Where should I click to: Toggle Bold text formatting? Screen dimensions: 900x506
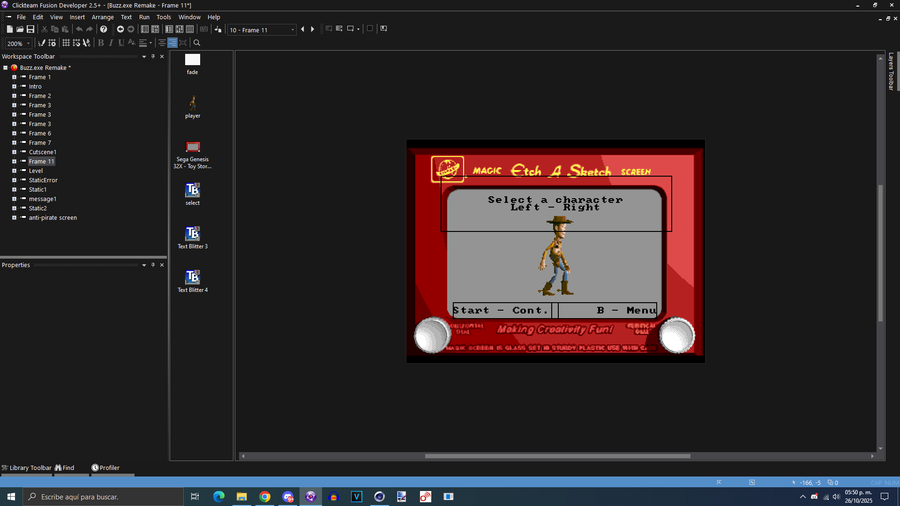[101, 43]
